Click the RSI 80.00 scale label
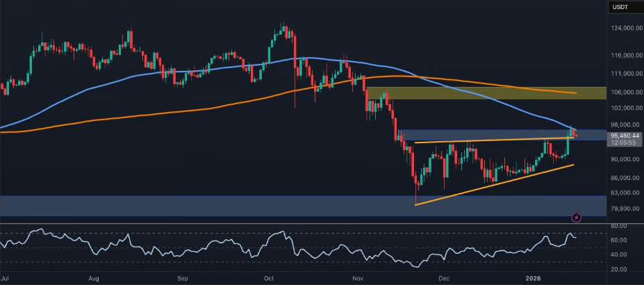 (x=620, y=226)
